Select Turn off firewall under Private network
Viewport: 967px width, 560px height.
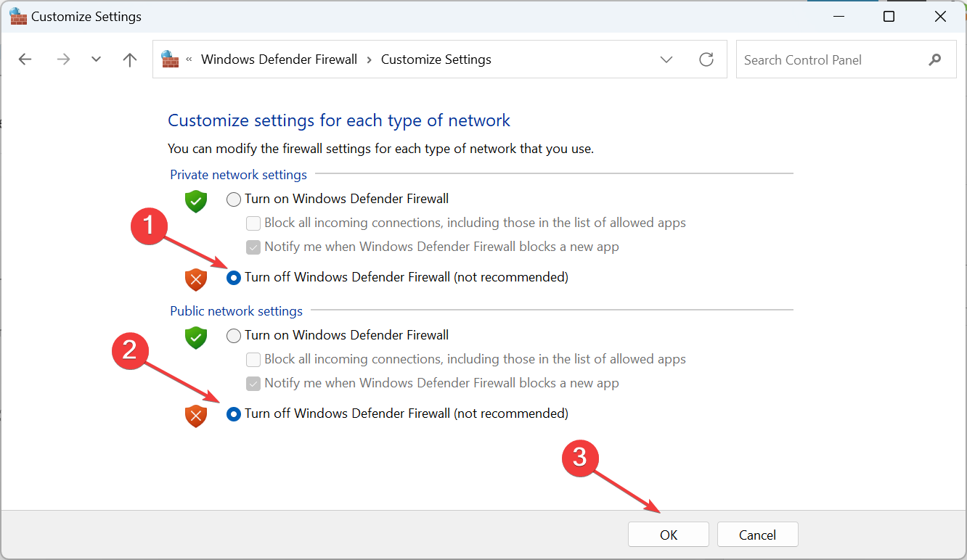pos(234,277)
